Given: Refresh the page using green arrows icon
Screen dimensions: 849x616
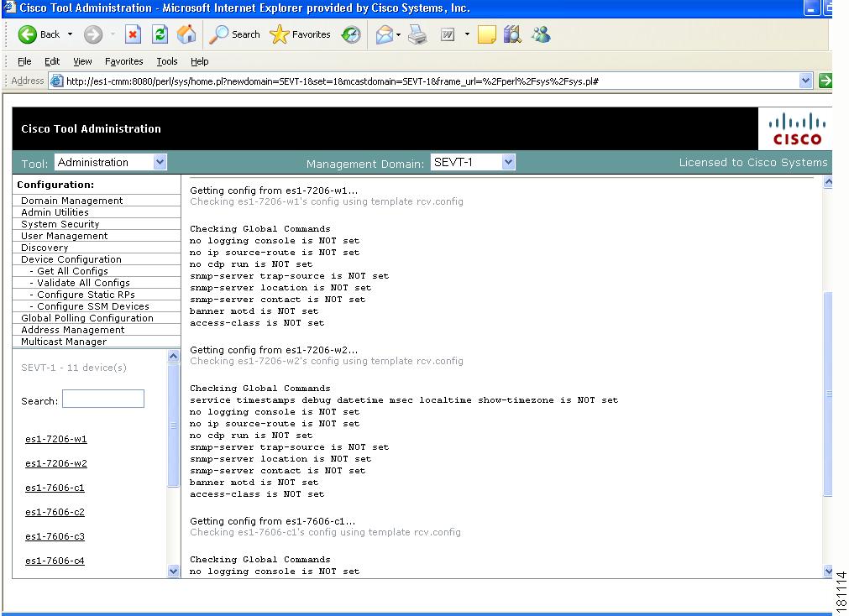Looking at the screenshot, I should (x=160, y=34).
